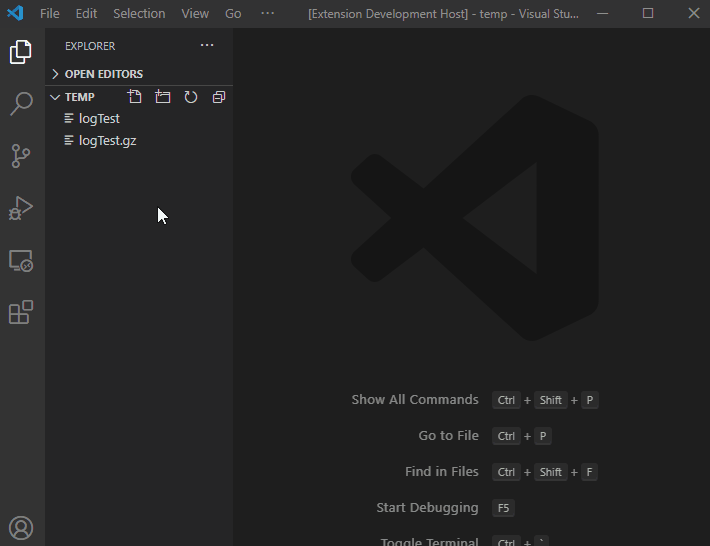The image size is (710, 546).
Task: Refresh the TEMP explorer
Action: 191,97
